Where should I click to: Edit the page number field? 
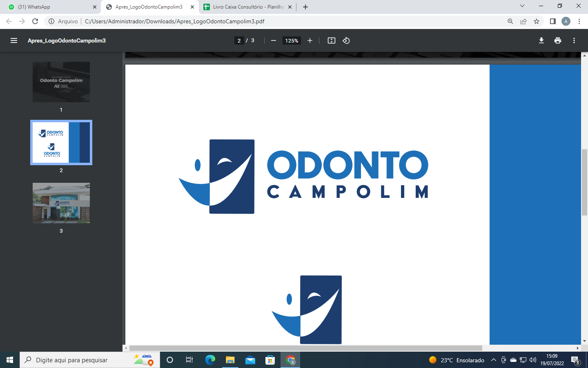239,40
